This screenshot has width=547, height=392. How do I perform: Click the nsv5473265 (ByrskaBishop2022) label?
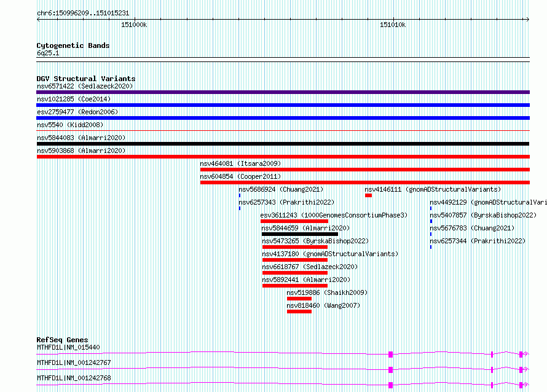pyautogui.click(x=315, y=241)
